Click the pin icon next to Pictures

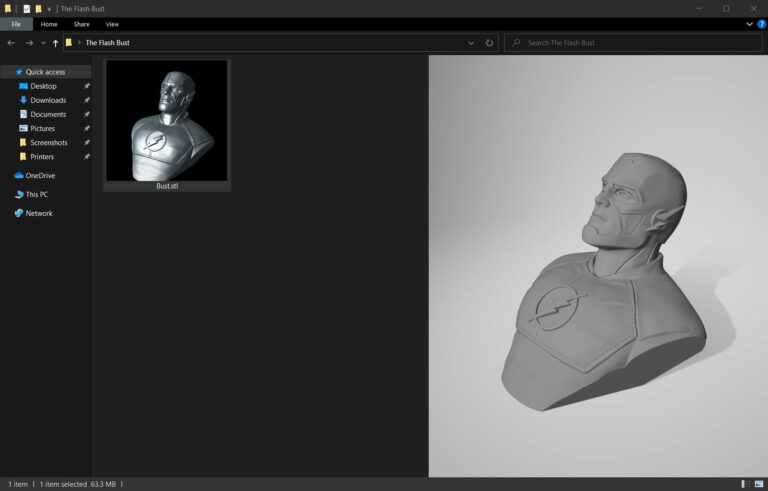87,129
